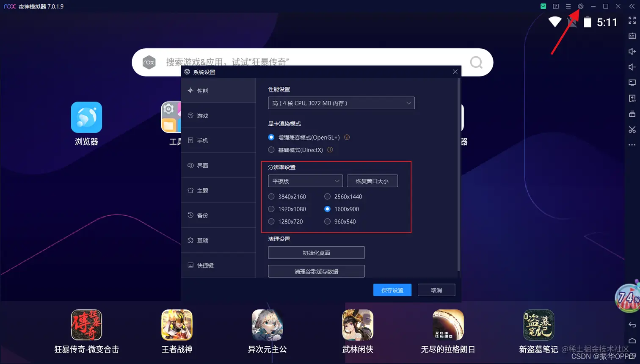This screenshot has height=364, width=640.
Task: Open the 基础 settings tab
Action: click(218, 240)
